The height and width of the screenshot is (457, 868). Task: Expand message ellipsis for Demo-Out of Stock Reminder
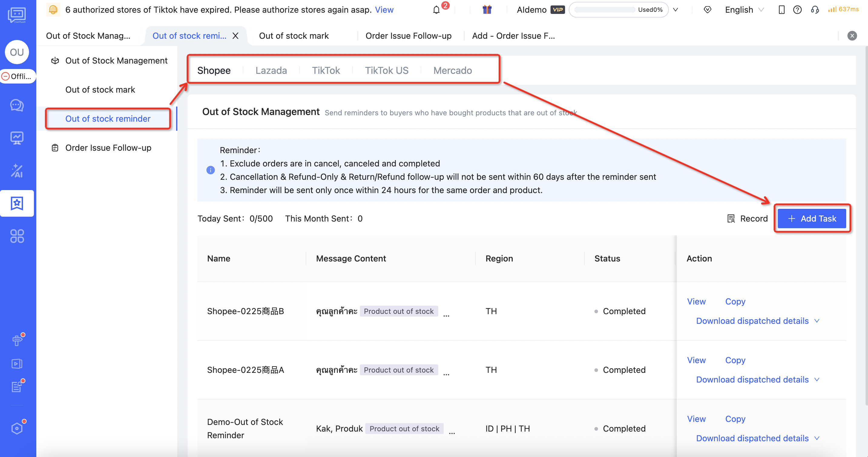pos(452,432)
